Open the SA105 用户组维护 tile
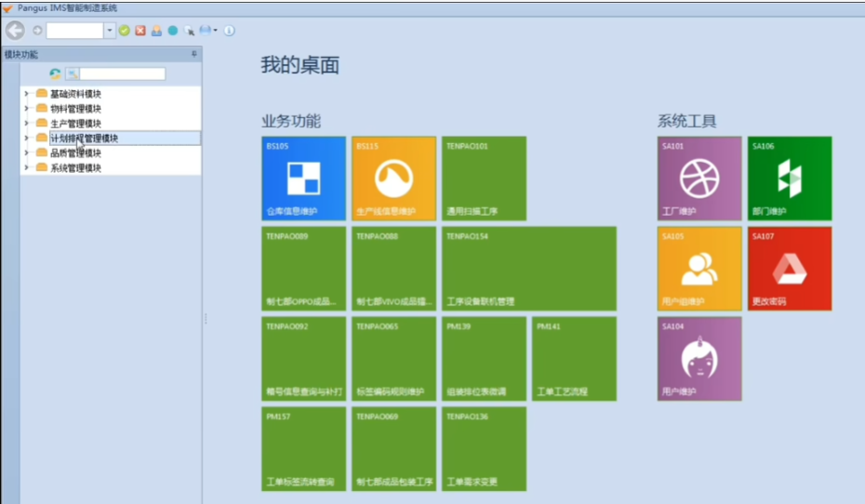Screen dimensions: 865x504 [x=699, y=269]
